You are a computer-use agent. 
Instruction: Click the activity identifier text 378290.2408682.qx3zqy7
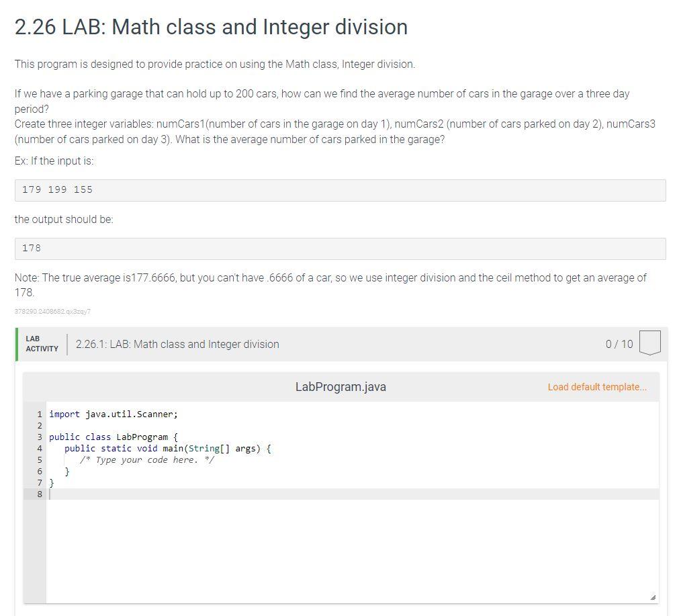pyautogui.click(x=52, y=311)
